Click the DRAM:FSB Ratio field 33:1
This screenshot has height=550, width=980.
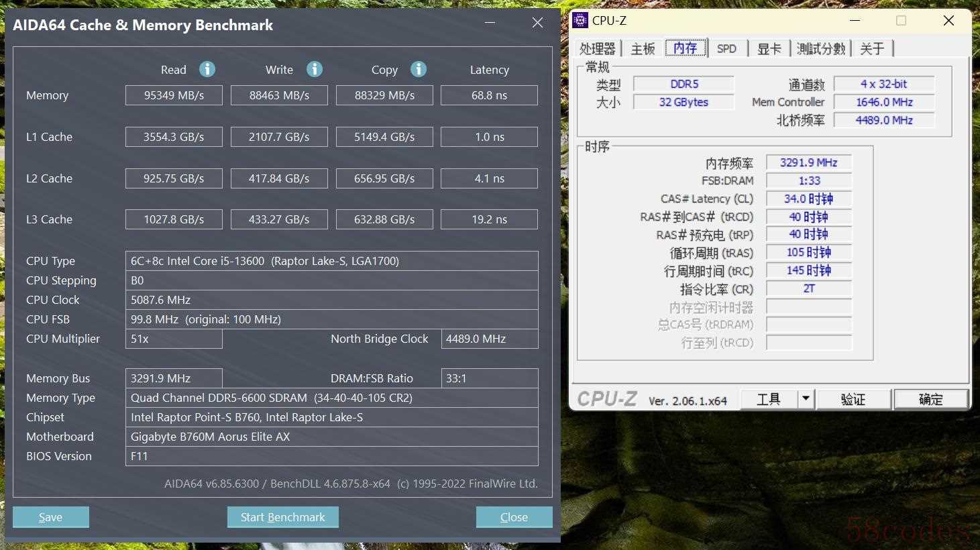click(489, 378)
